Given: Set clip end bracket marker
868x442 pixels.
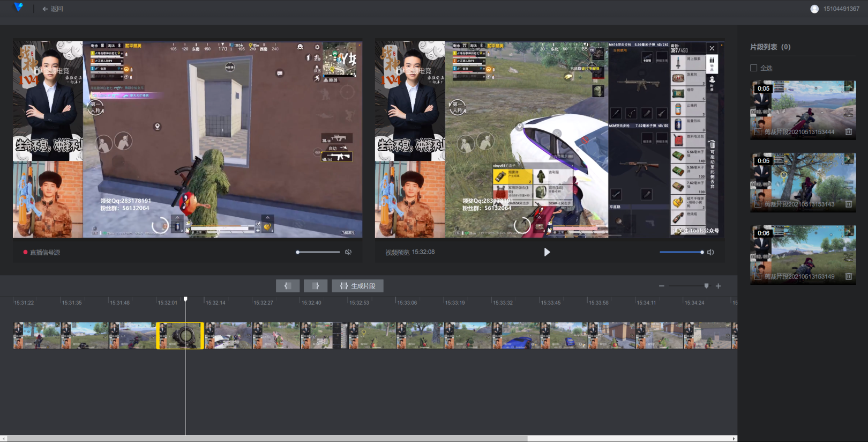Looking at the screenshot, I should [x=316, y=286].
